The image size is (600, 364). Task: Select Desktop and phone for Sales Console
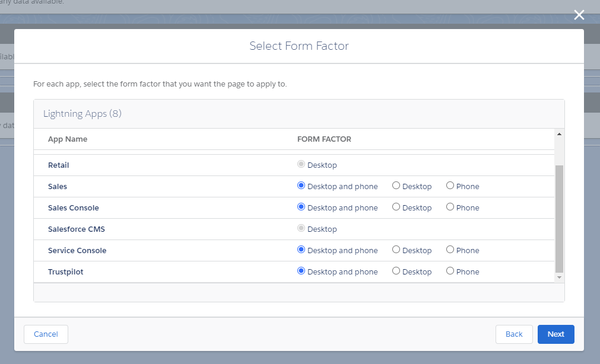click(x=301, y=206)
